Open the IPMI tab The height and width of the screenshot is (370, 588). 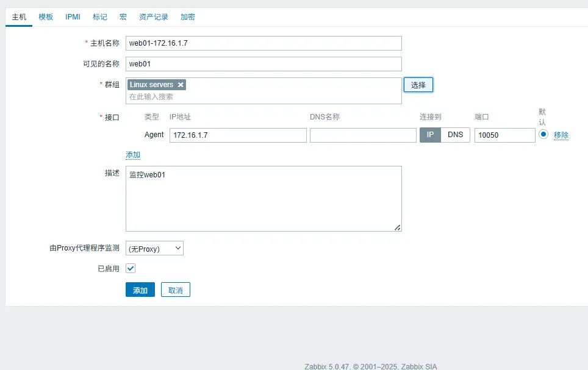[73, 17]
